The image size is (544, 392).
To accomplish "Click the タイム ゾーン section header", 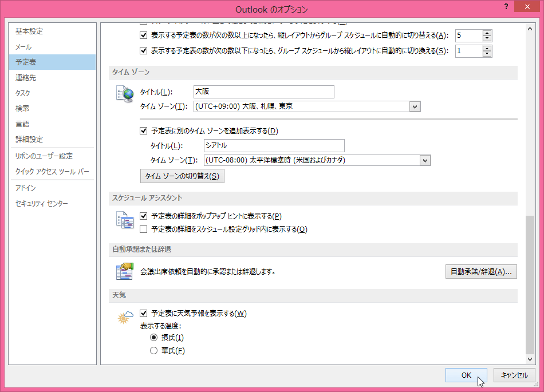I will [313, 73].
